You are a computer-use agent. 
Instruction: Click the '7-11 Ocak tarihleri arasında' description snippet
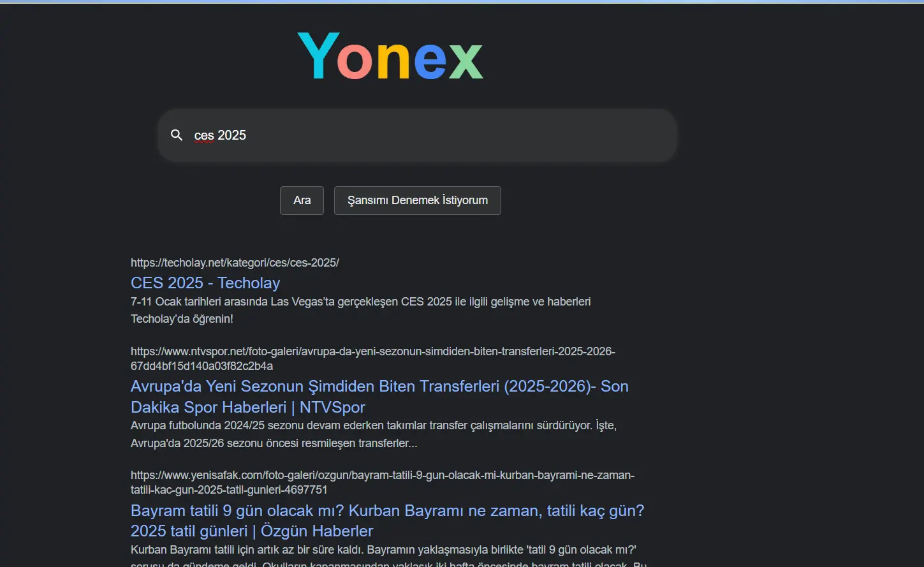coord(360,310)
